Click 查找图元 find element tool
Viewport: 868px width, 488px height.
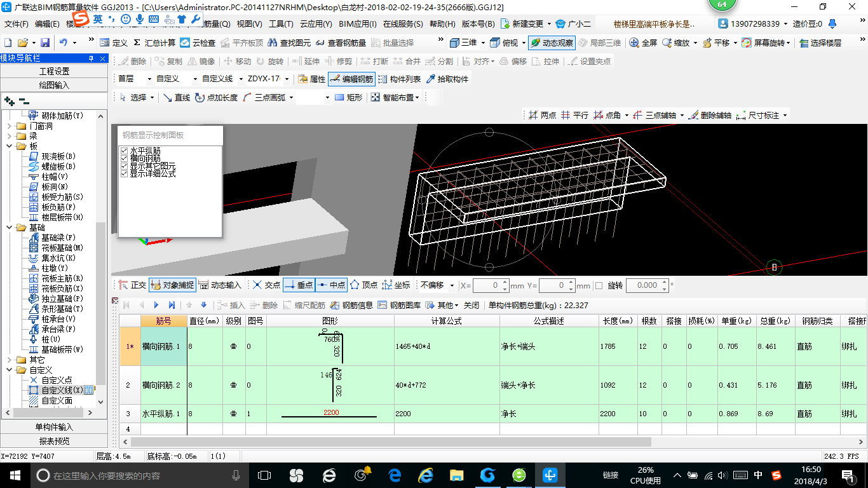[288, 43]
